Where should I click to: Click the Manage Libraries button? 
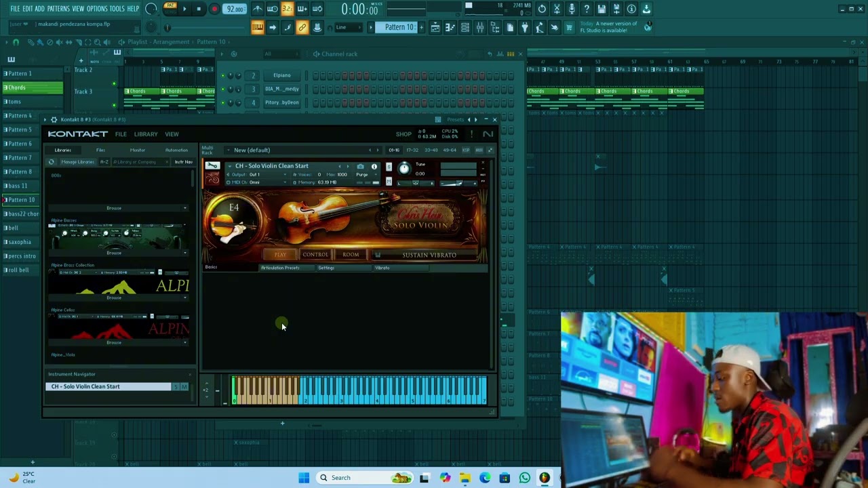coord(78,162)
